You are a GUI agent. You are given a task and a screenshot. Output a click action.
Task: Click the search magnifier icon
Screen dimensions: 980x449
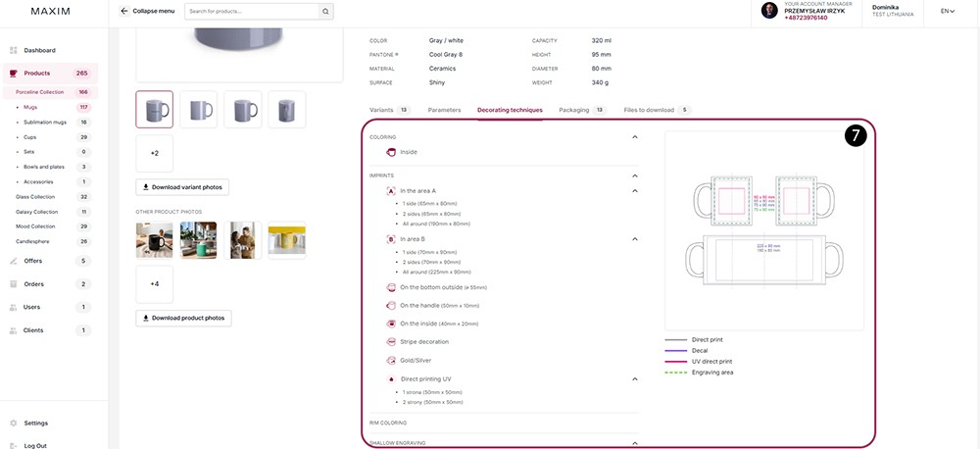pos(325,11)
